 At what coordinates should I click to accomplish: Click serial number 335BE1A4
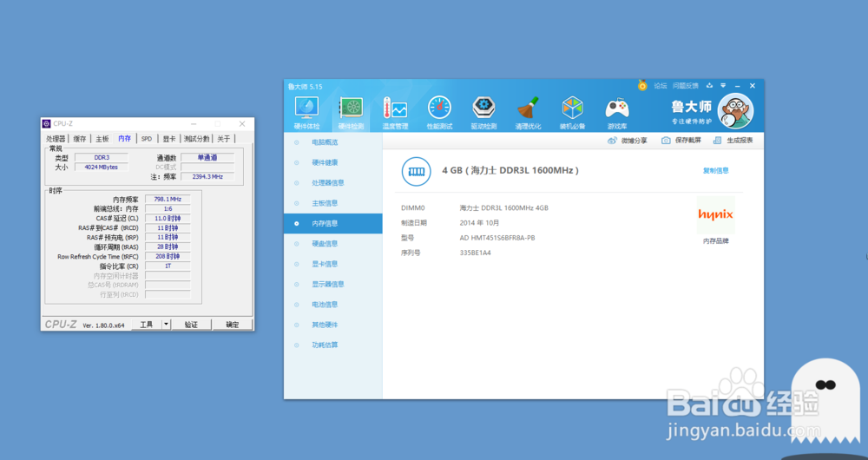tap(475, 253)
